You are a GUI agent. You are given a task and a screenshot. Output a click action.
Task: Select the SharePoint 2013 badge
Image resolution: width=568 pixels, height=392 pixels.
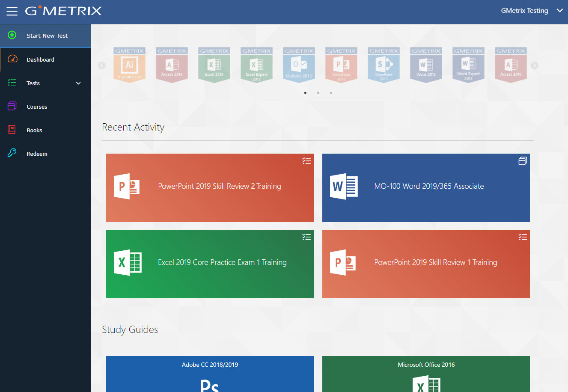(384, 65)
